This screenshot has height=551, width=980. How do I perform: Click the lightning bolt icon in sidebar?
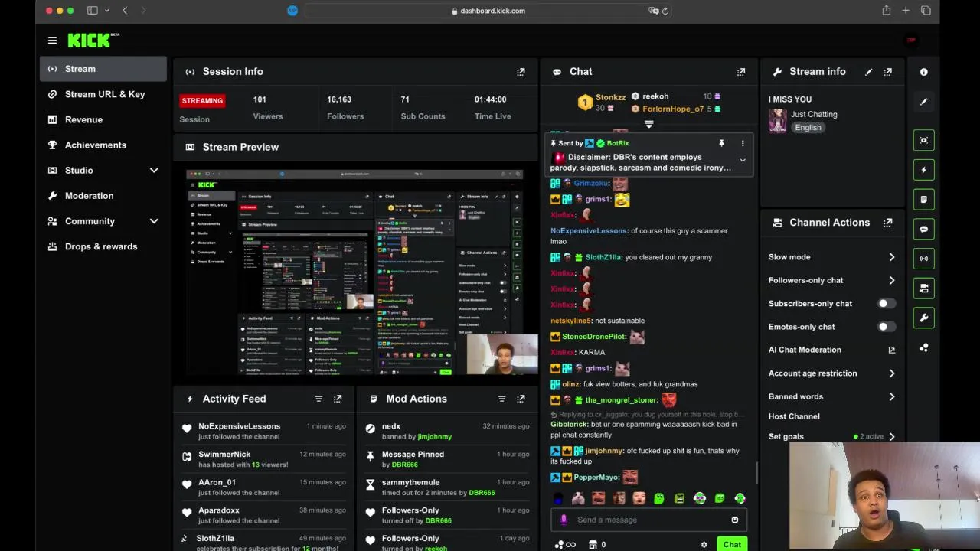tap(923, 170)
